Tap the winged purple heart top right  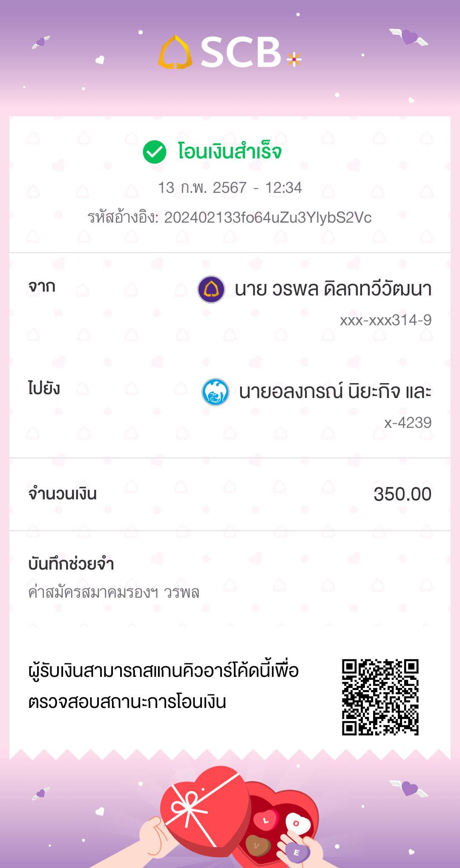[409, 37]
